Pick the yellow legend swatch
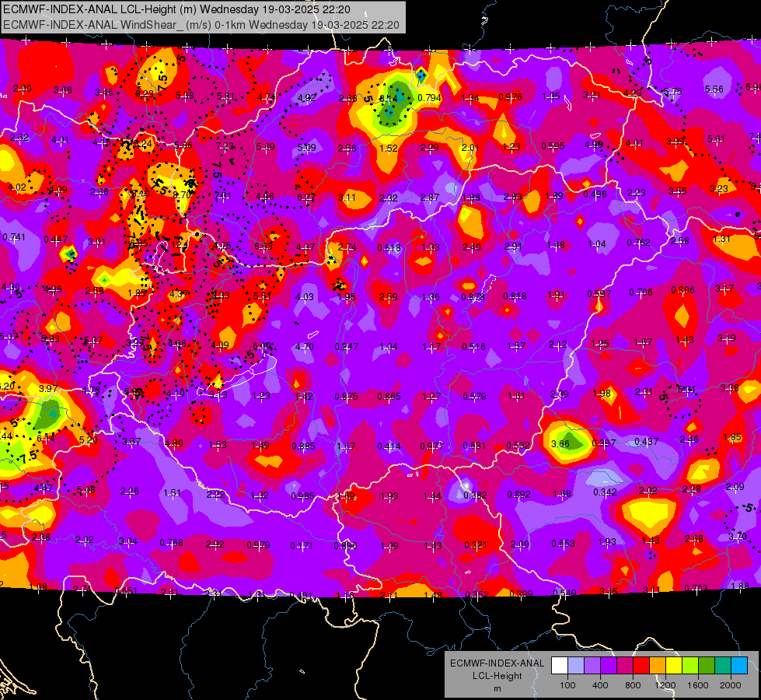 coord(674,666)
